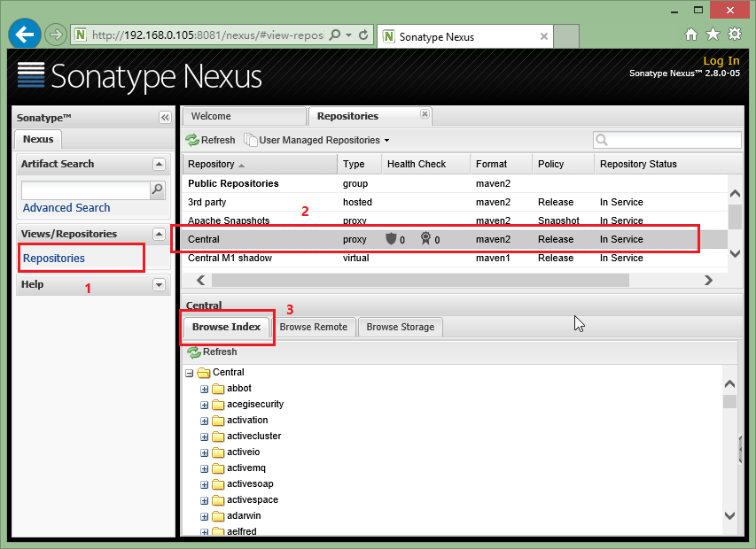Expand the activecluster tree node
The image size is (756, 549).
(x=205, y=437)
